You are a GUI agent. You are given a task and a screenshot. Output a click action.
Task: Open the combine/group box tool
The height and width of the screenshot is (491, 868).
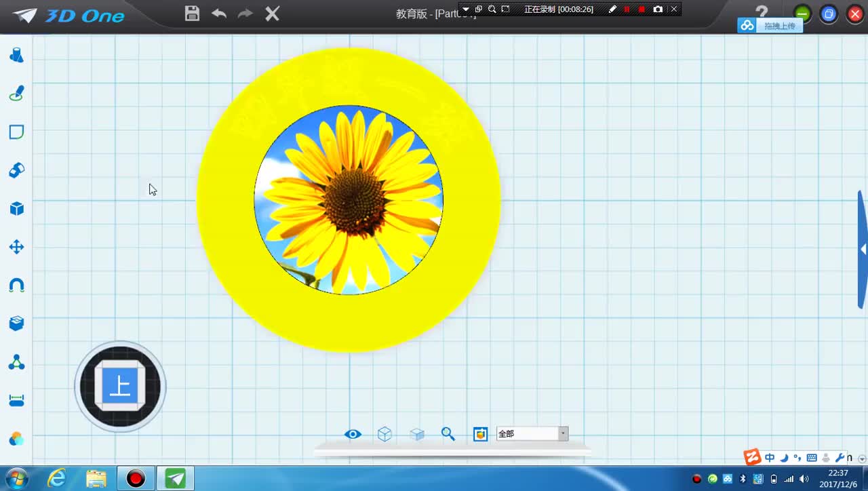16,323
